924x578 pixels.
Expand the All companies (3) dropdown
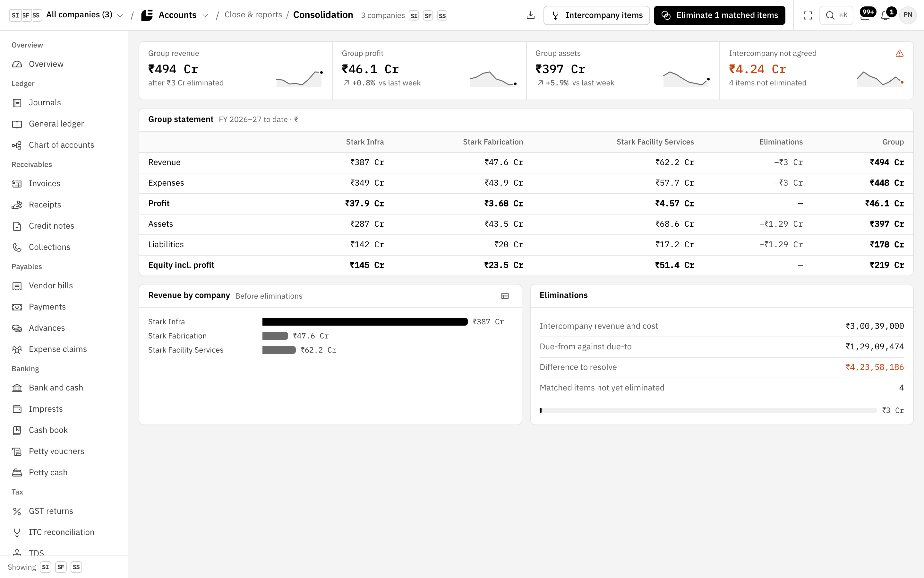pyautogui.click(x=67, y=15)
